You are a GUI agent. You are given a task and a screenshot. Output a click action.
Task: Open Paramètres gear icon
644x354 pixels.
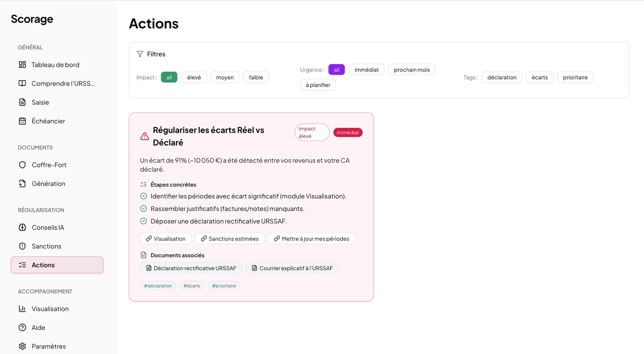[22, 346]
